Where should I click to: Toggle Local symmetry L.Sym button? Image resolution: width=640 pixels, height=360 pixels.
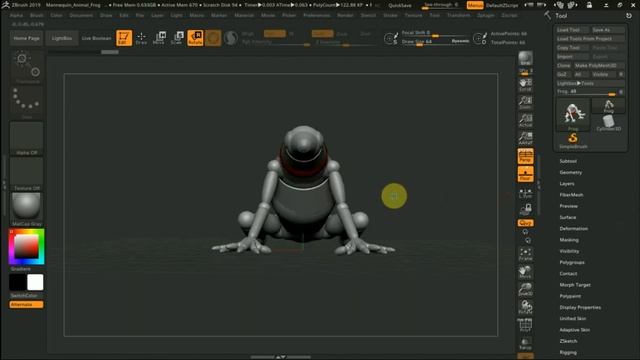pos(525,193)
